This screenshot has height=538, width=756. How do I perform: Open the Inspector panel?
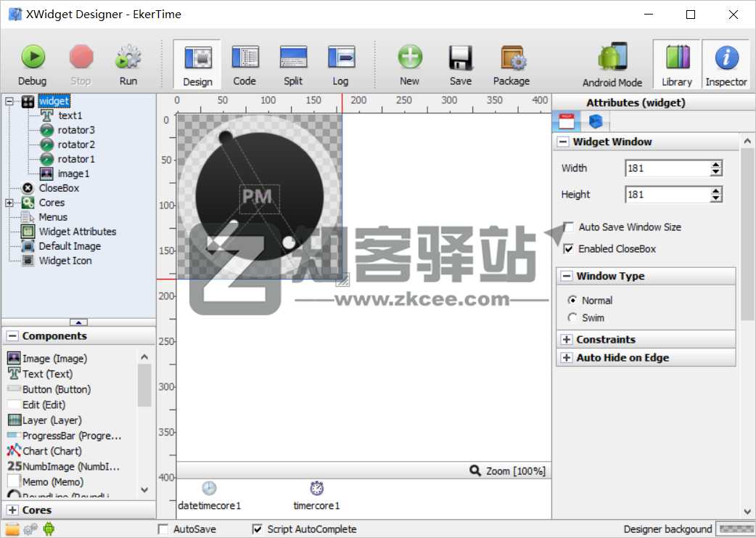[726, 63]
